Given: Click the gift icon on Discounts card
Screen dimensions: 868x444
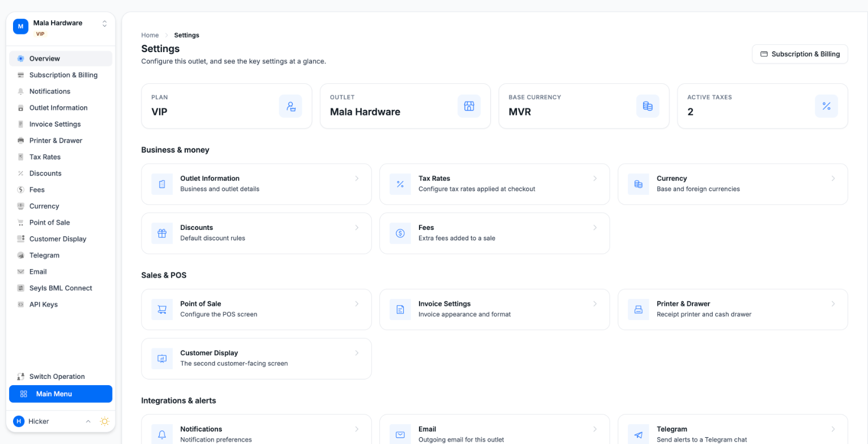Looking at the screenshot, I should (x=162, y=233).
